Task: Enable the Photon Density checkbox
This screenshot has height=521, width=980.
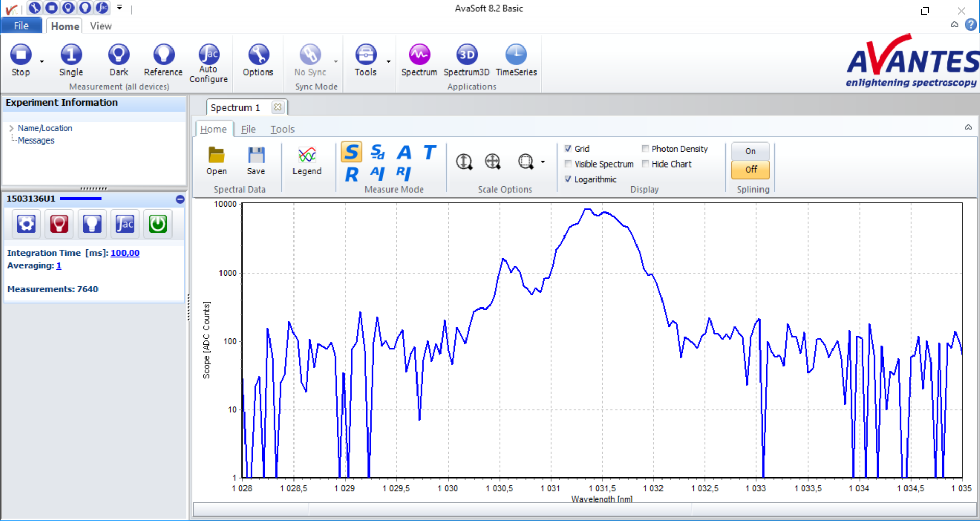Action: (x=645, y=149)
